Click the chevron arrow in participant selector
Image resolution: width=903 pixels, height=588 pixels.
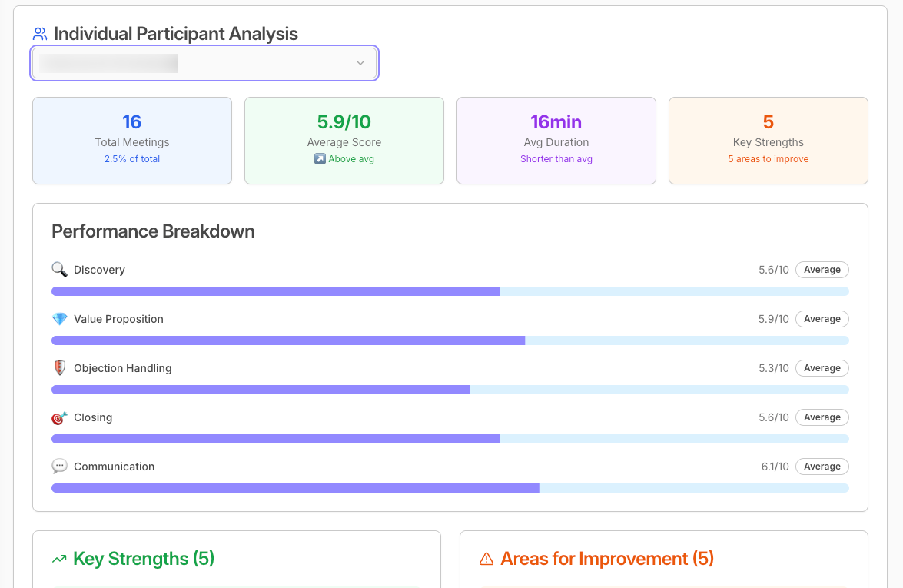coord(360,63)
